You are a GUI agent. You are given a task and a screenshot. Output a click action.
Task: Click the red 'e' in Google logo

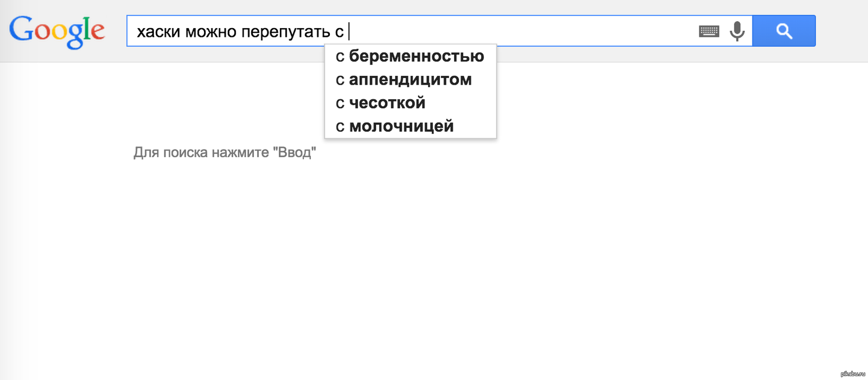97,31
